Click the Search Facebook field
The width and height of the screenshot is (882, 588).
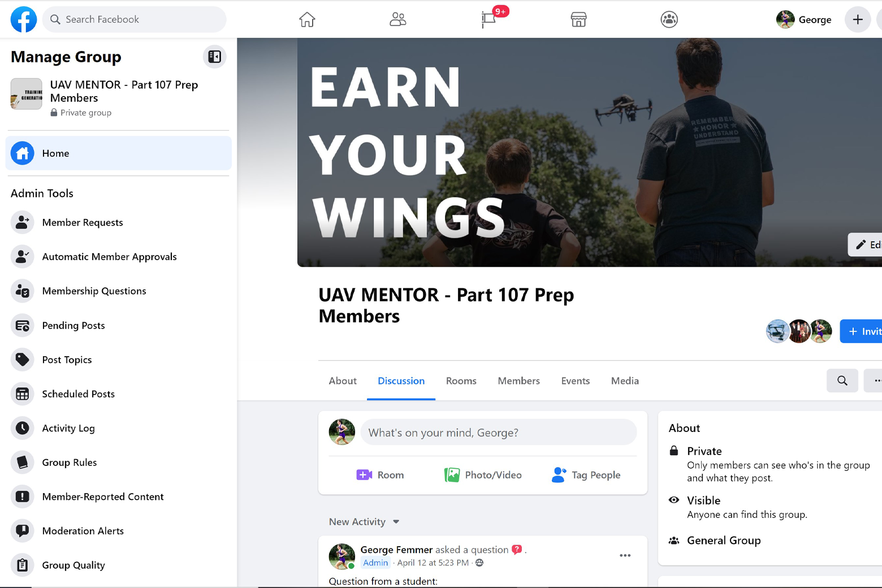135,19
